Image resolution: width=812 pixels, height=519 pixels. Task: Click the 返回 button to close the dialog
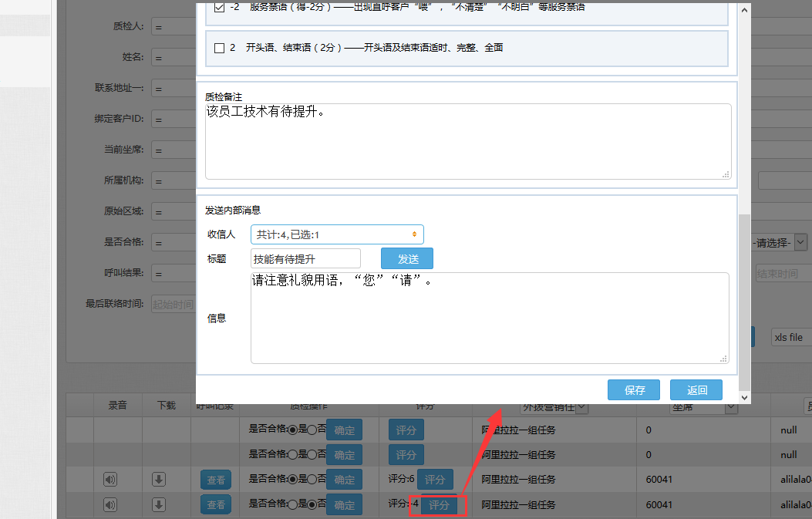696,389
